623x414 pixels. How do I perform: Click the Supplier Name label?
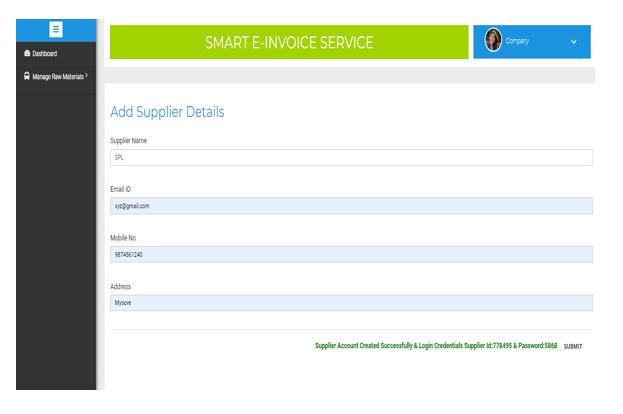pos(128,141)
